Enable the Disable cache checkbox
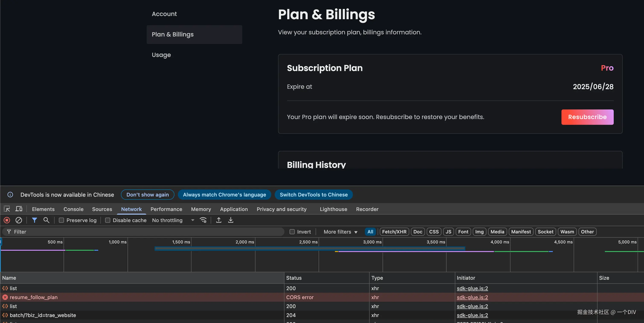 [x=108, y=220]
